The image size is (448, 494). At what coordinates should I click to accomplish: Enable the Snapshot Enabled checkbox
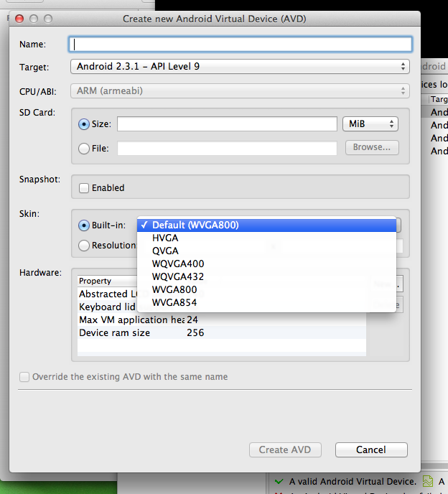[x=84, y=188]
